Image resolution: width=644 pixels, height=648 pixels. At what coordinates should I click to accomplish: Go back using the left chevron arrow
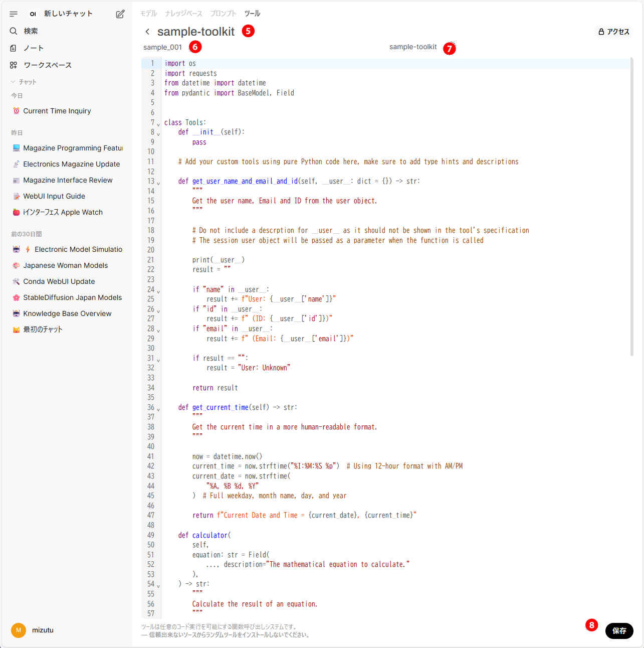pos(147,32)
